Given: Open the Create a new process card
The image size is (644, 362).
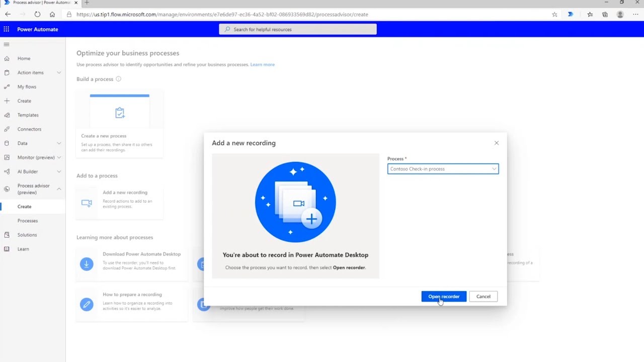Looking at the screenshot, I should click(120, 125).
